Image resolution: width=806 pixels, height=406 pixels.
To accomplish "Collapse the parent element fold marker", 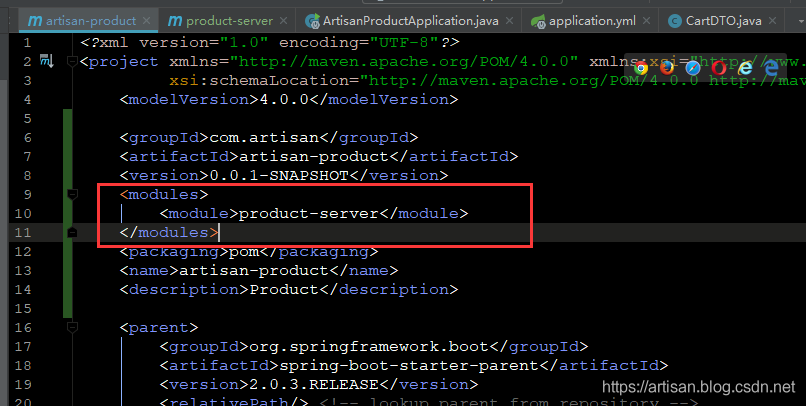I will coord(72,327).
